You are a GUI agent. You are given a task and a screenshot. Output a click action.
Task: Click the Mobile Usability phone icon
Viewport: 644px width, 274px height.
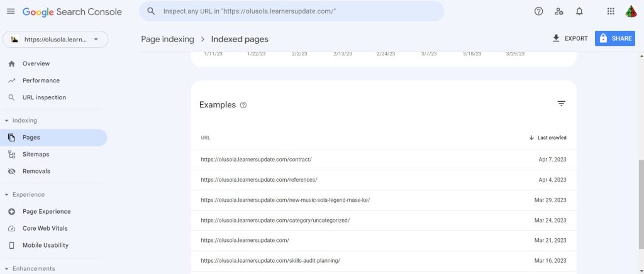click(x=11, y=245)
